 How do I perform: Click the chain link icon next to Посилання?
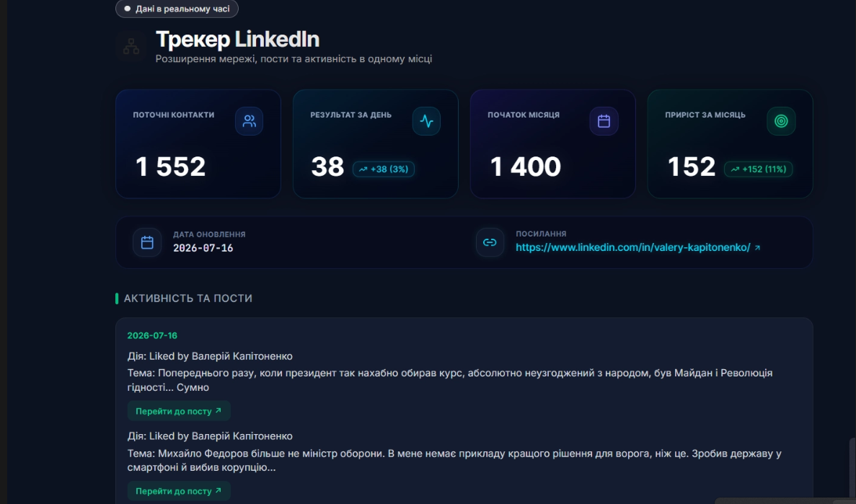coord(490,242)
